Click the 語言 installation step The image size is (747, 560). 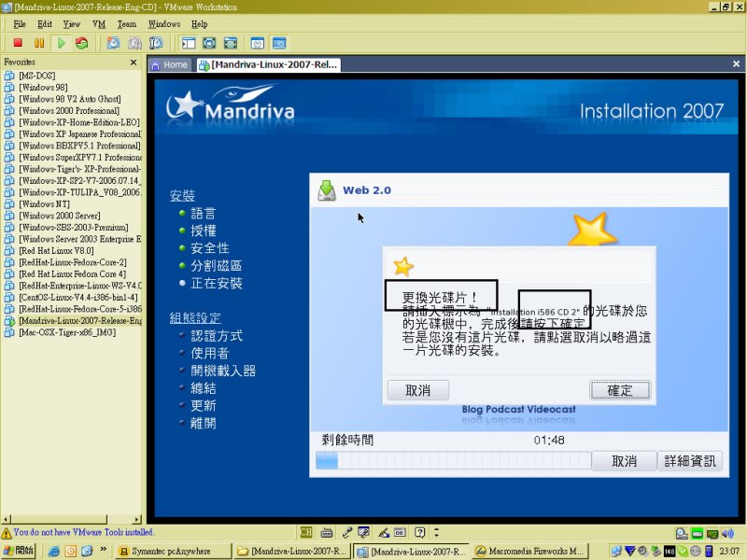click(203, 214)
